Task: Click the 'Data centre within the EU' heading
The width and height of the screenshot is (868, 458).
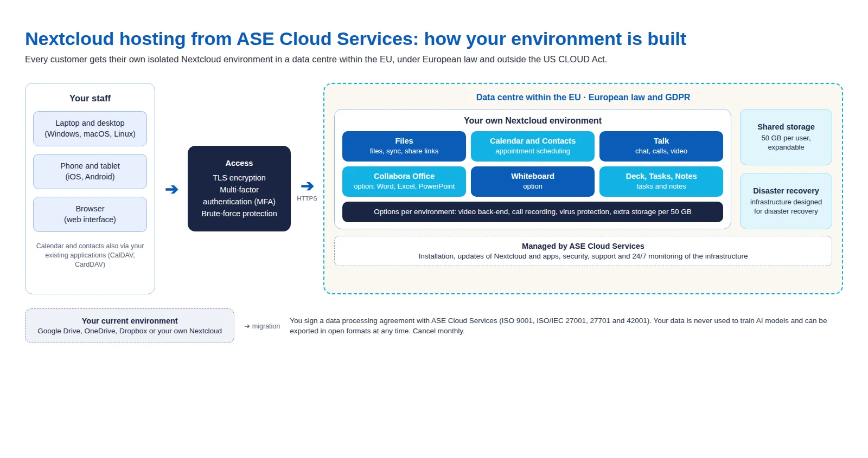Action: pyautogui.click(x=583, y=98)
